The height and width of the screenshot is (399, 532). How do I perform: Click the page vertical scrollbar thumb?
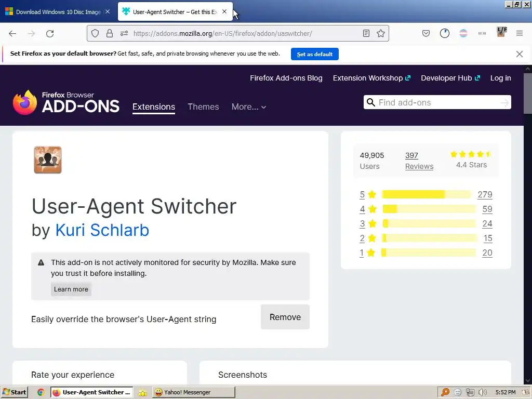pos(528,94)
